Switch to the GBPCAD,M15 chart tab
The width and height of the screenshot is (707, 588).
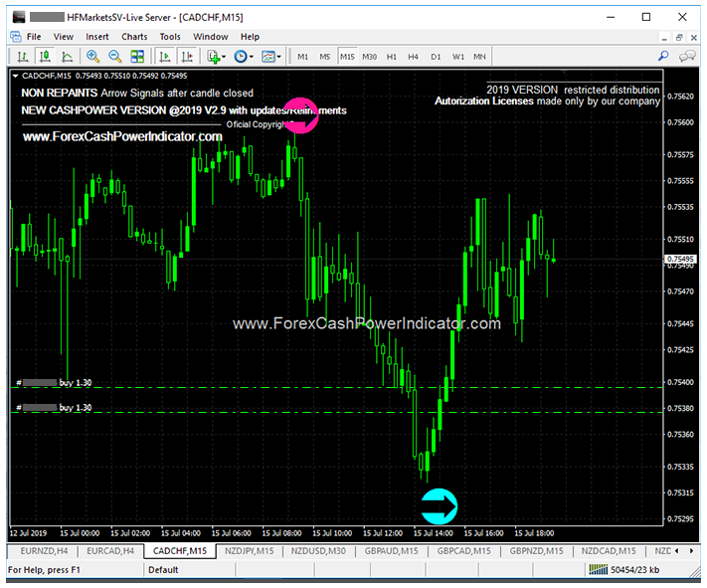click(x=464, y=550)
